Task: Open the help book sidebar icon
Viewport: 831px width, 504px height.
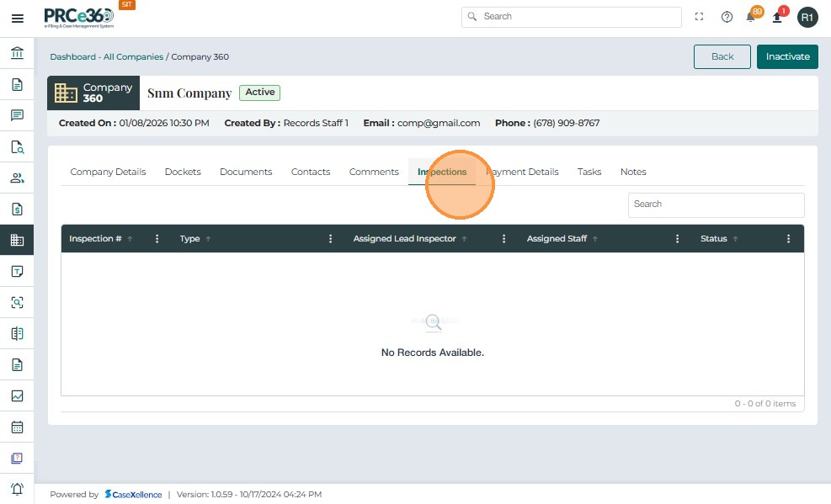Action: coord(17,458)
